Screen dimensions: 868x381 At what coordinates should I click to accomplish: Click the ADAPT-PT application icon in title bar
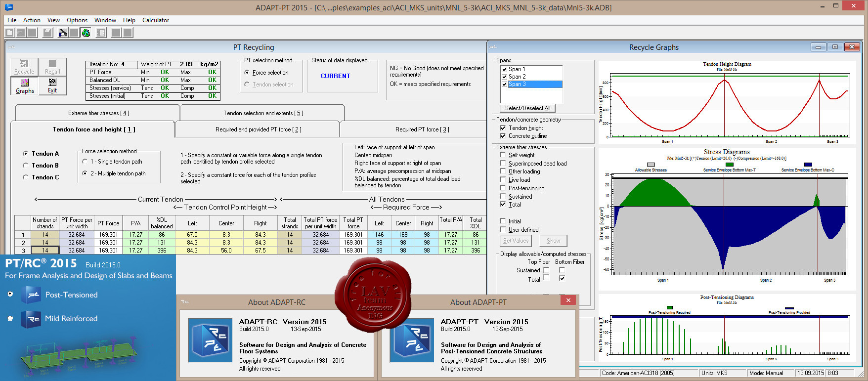point(8,7)
